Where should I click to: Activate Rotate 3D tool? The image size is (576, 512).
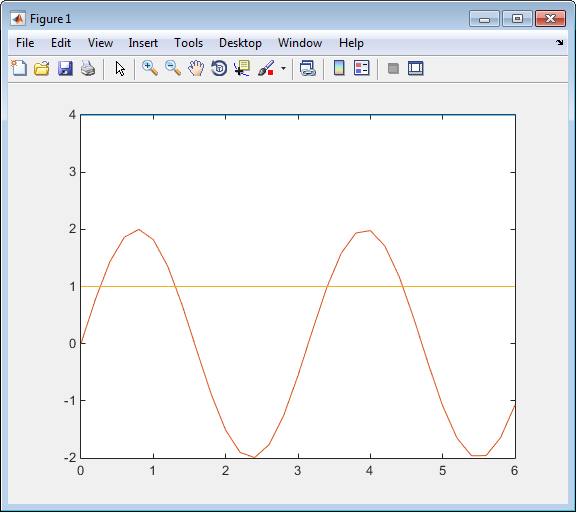click(x=219, y=68)
